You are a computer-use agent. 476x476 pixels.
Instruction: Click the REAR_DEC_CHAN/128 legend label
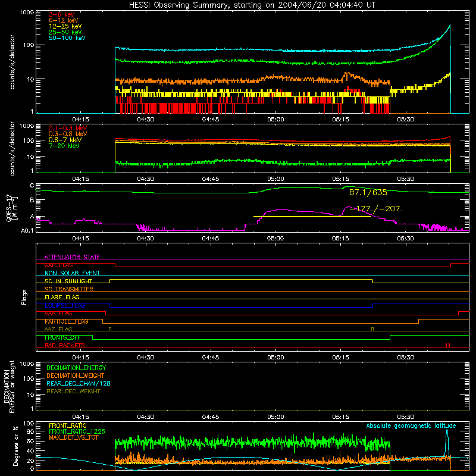pos(79,384)
